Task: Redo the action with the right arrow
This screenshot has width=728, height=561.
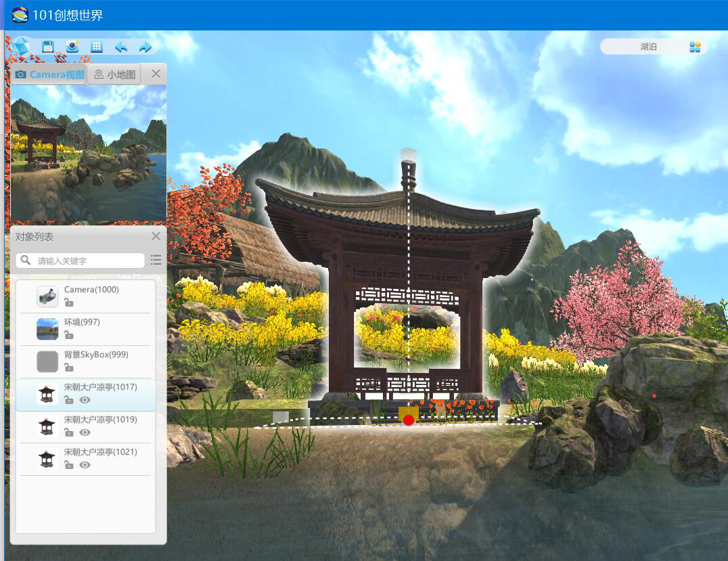Action: [x=145, y=47]
